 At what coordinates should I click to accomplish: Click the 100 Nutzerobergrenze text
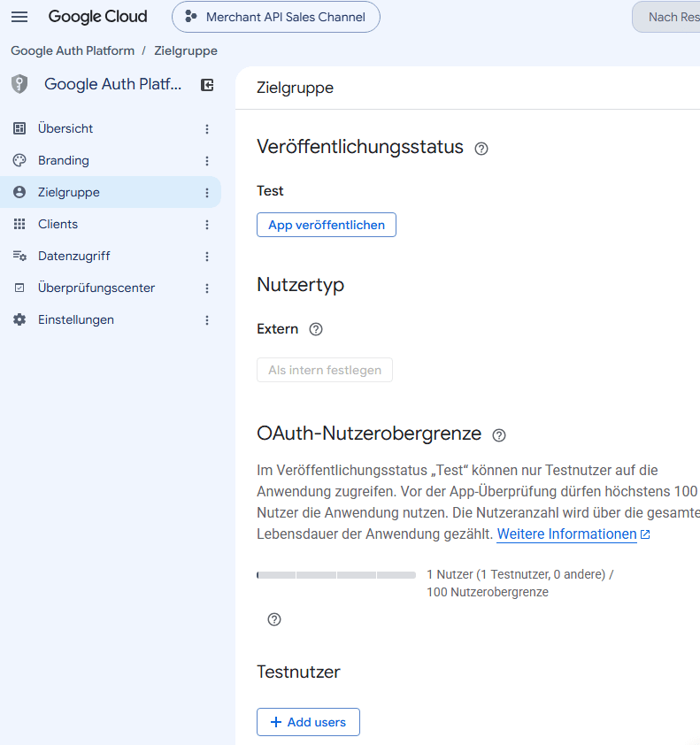(488, 592)
